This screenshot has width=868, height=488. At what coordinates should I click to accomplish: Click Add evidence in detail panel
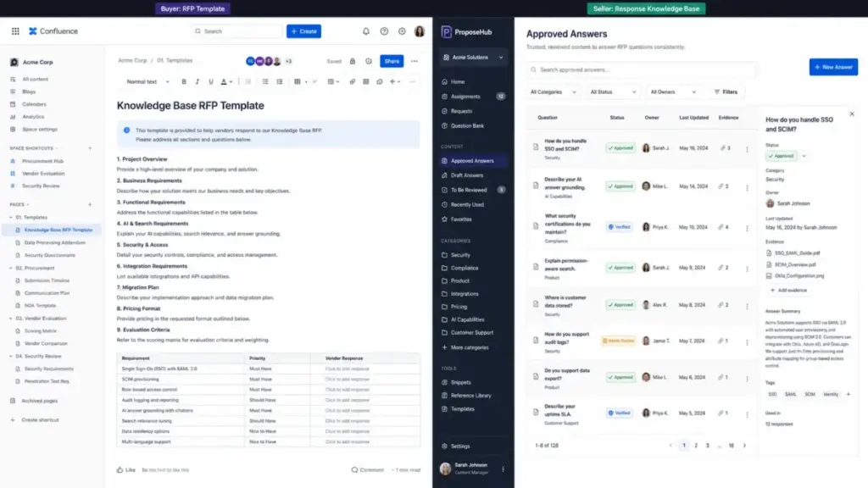[788, 290]
